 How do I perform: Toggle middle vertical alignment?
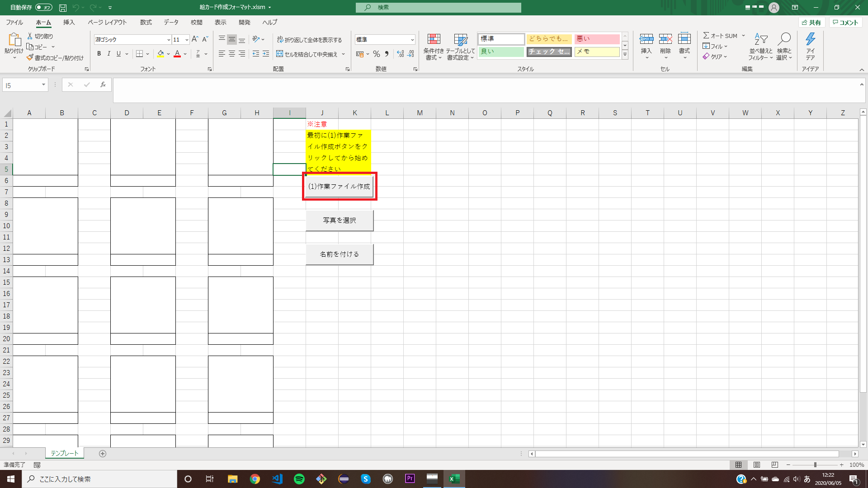[x=232, y=40]
